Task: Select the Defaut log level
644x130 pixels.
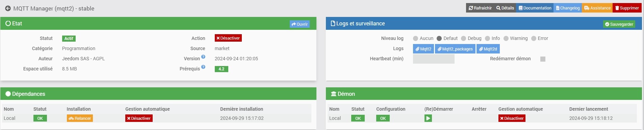Action: [439, 38]
